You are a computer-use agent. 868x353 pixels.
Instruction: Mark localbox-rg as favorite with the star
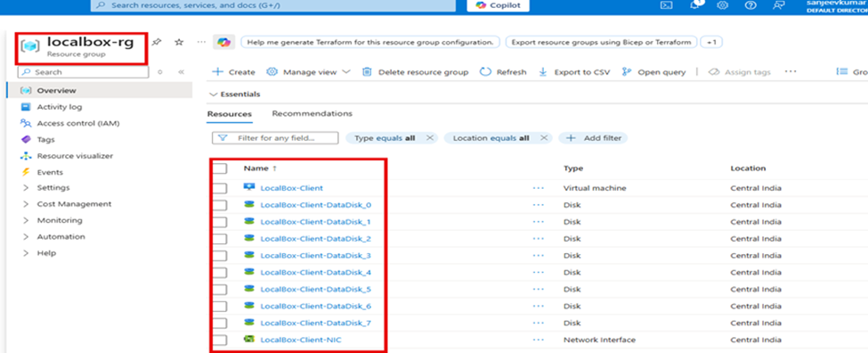click(179, 42)
